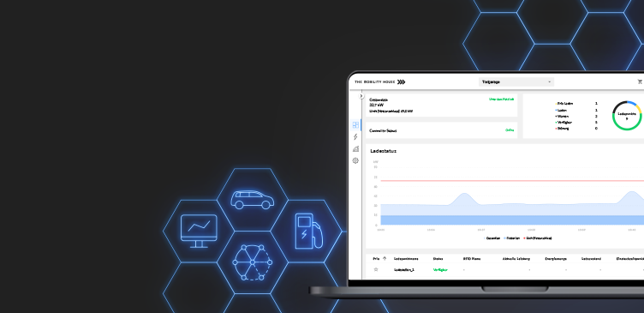Select the Prio Laden legend entry
This screenshot has height=313, width=644.
564,104
